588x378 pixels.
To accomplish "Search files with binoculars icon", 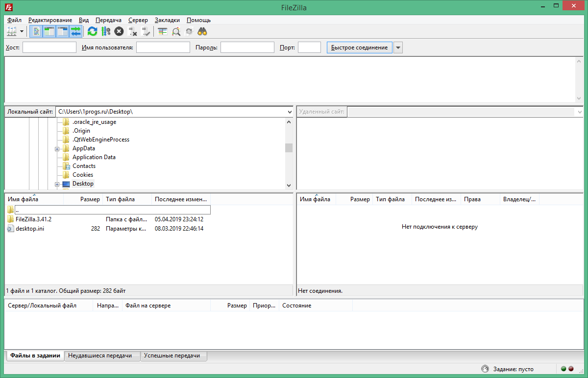I will tap(202, 32).
